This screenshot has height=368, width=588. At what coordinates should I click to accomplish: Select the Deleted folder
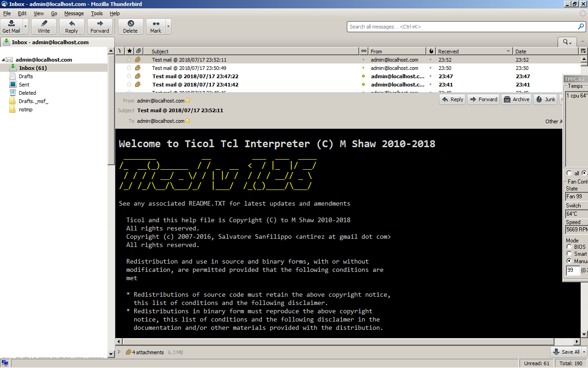[27, 93]
